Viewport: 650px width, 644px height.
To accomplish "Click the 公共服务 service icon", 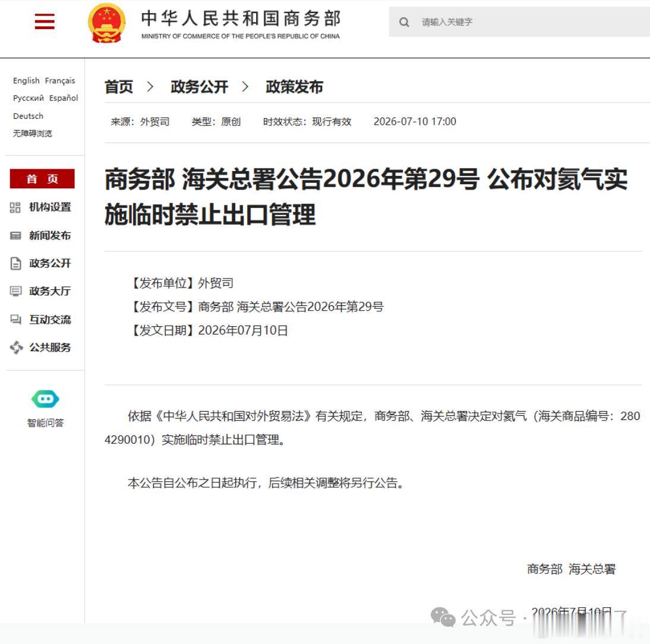I will click(16, 348).
